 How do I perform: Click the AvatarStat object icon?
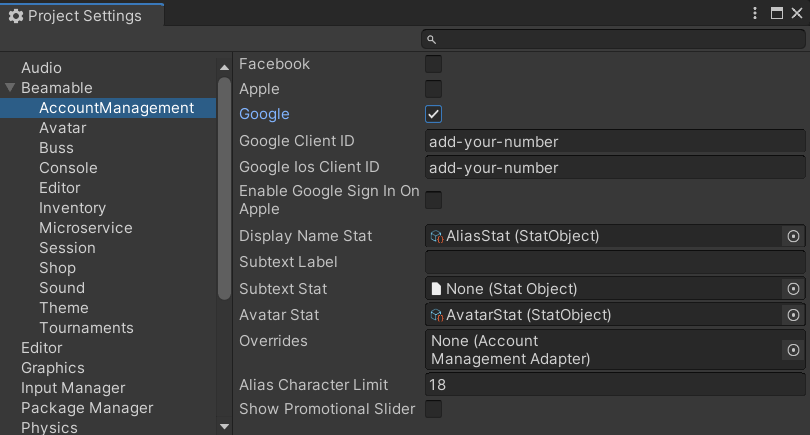[436, 315]
